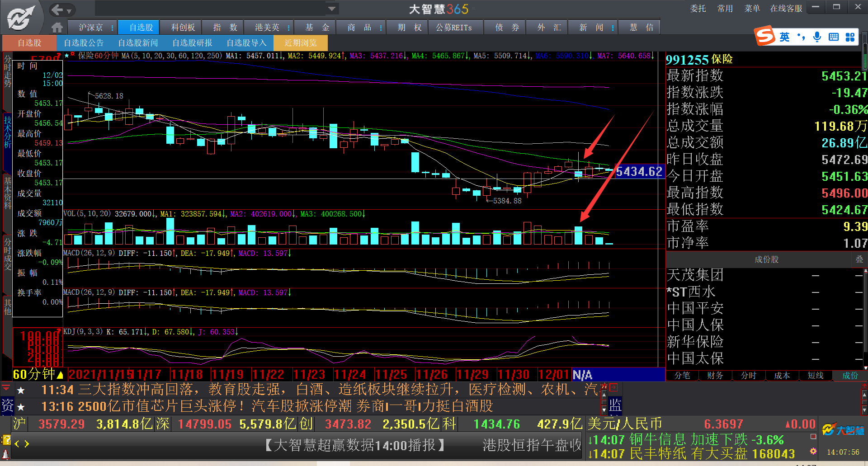Open the 公募REITs tab
The height and width of the screenshot is (466, 868).
click(x=453, y=28)
